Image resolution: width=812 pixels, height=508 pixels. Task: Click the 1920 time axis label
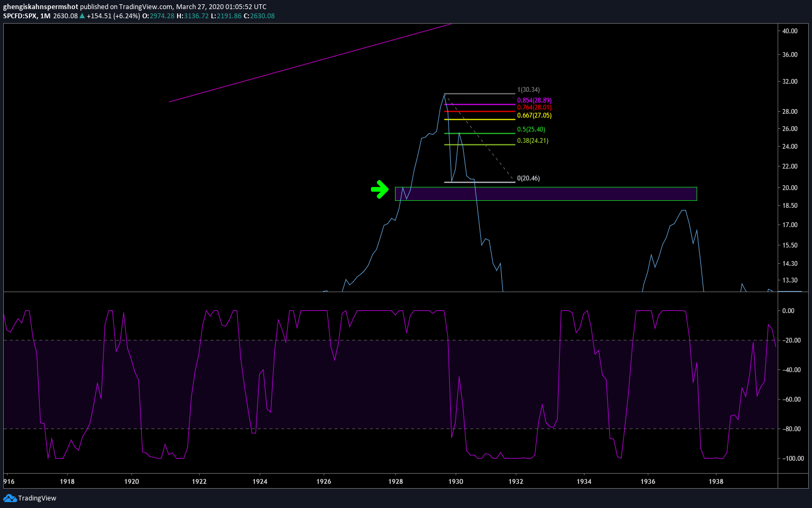tap(131, 482)
